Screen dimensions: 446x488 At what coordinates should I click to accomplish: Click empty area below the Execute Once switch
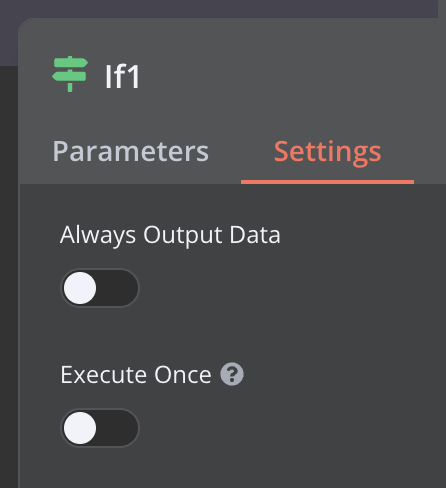pos(233,468)
